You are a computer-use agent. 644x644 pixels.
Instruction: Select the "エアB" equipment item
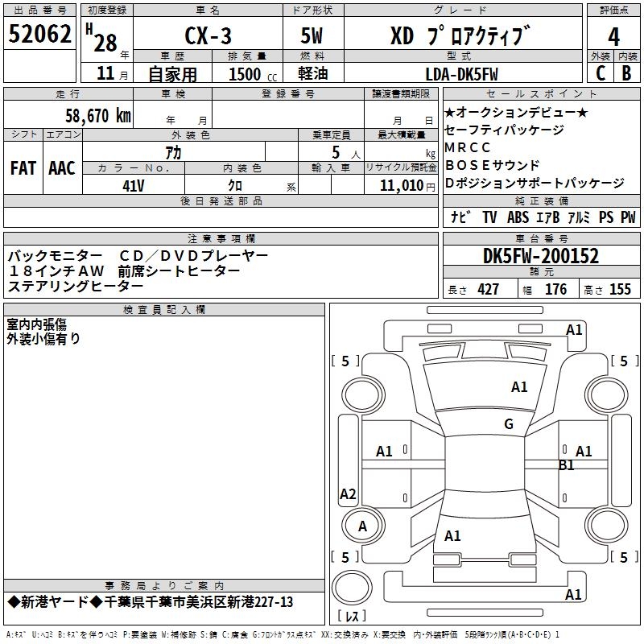(548, 217)
